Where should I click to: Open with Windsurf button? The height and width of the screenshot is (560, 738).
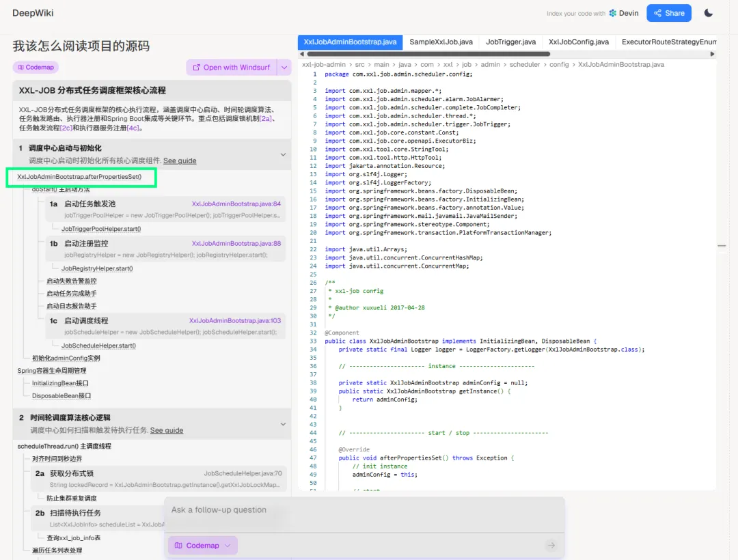click(232, 67)
